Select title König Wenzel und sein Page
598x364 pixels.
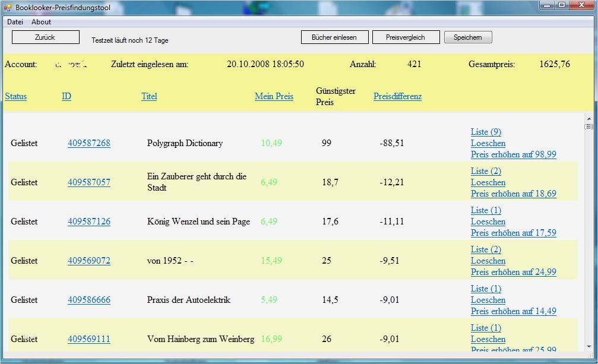coord(198,221)
